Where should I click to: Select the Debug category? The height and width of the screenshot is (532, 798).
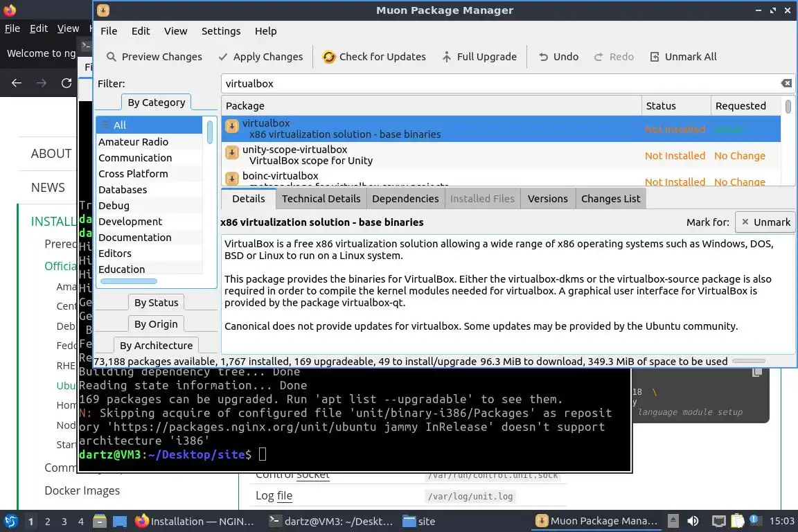pos(149,206)
